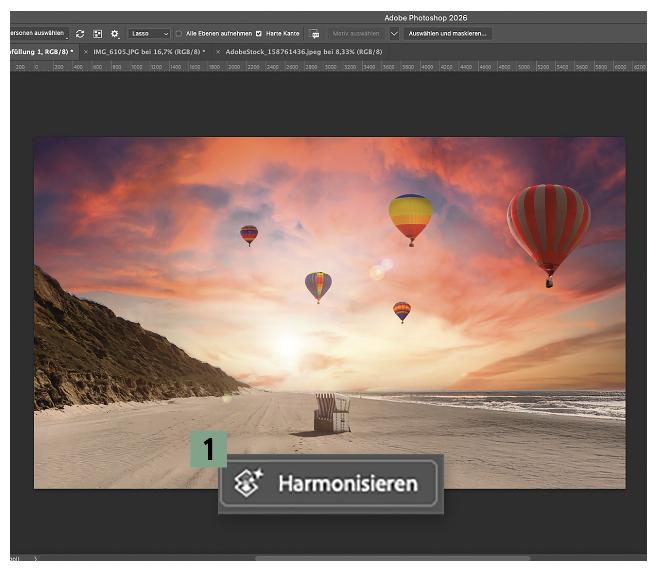Switch to the IMG_6105.JPG document tab

149,52
